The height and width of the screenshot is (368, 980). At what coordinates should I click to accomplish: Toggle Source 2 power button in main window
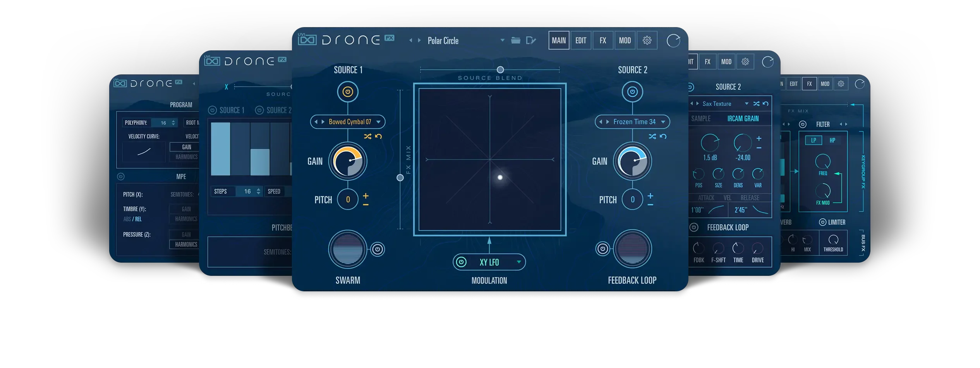(632, 92)
